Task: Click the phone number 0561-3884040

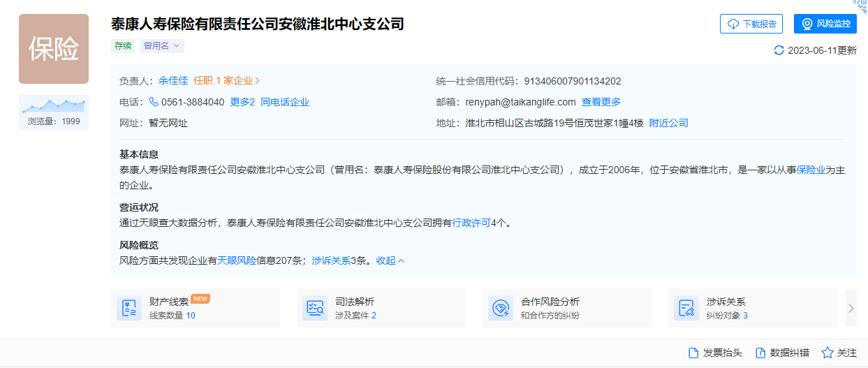Action: tap(193, 102)
